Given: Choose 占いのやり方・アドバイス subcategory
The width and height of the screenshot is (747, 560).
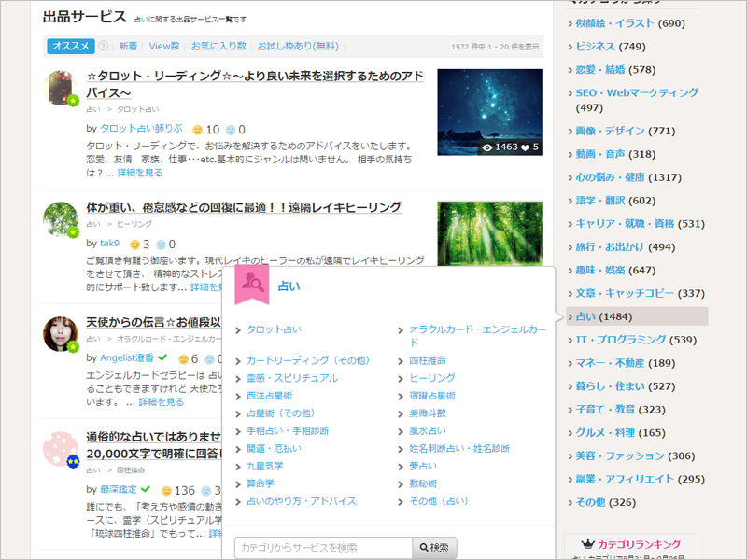Looking at the screenshot, I should (x=302, y=501).
